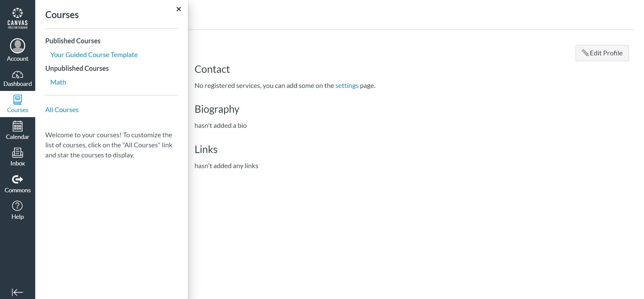Screen dimensions: 644x299
Task: Open the Math course
Action: click(x=58, y=82)
